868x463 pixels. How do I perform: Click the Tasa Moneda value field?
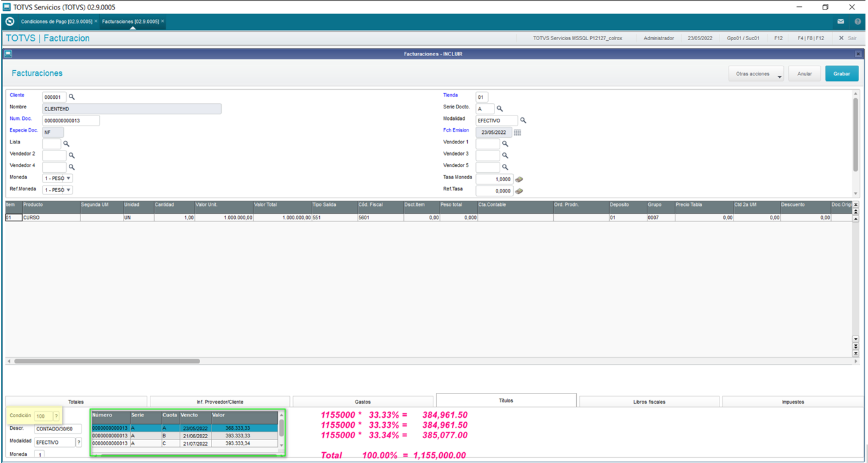(494, 179)
